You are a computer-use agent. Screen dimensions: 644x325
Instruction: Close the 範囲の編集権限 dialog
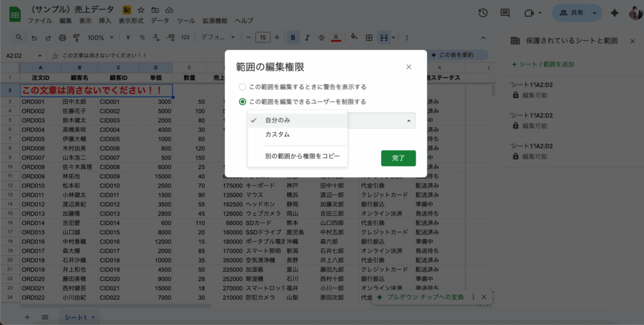[409, 67]
